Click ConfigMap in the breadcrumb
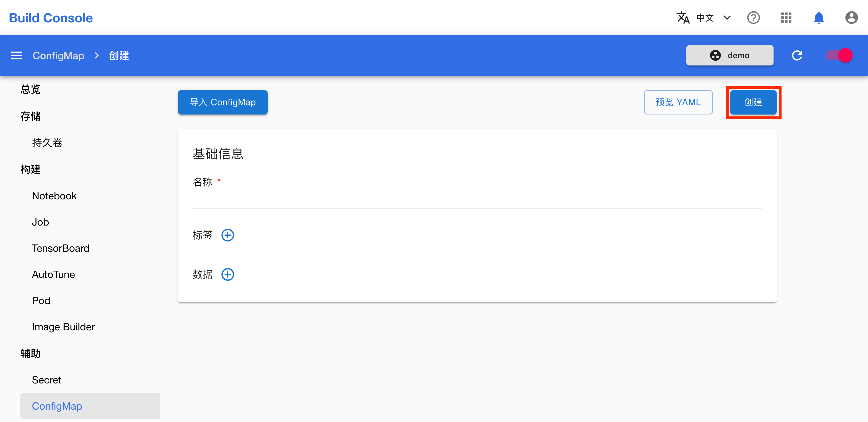 [x=58, y=55]
